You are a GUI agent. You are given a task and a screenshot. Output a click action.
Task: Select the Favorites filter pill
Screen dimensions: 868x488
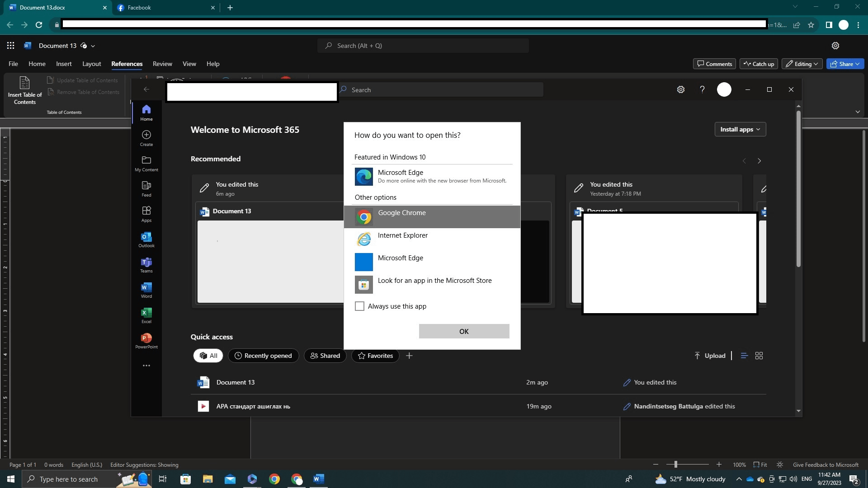375,356
